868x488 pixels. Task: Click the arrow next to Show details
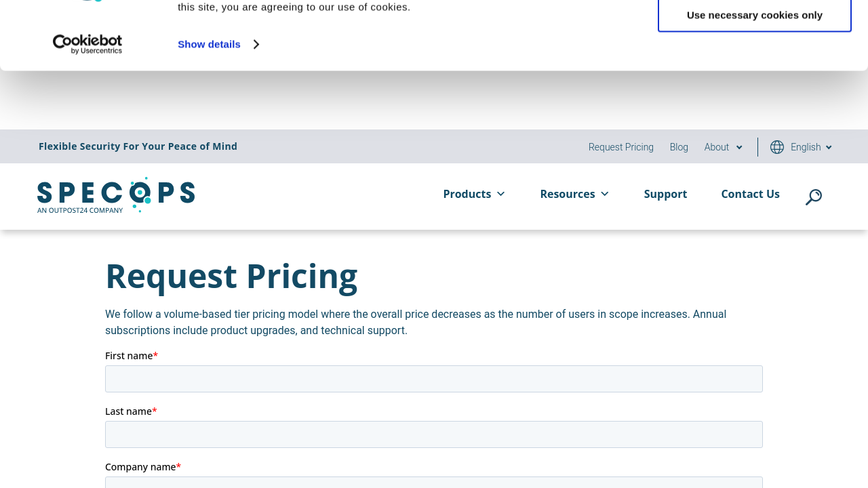[x=256, y=45]
